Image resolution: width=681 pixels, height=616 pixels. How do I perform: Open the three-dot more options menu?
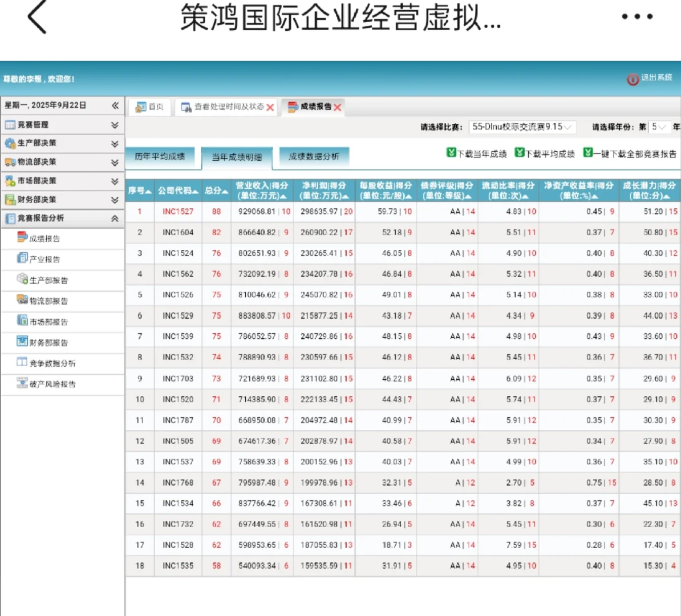click(637, 17)
